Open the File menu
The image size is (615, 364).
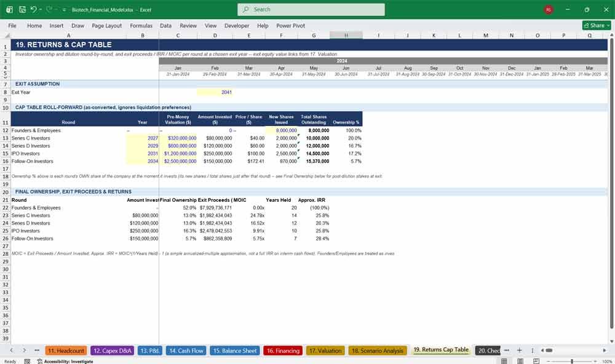point(12,25)
